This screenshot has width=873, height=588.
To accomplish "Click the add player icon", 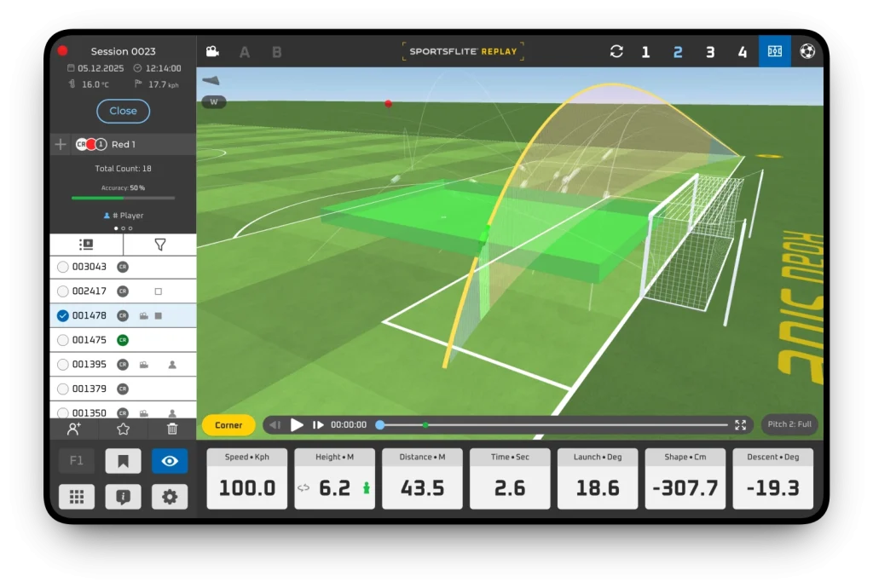I will pos(74,429).
